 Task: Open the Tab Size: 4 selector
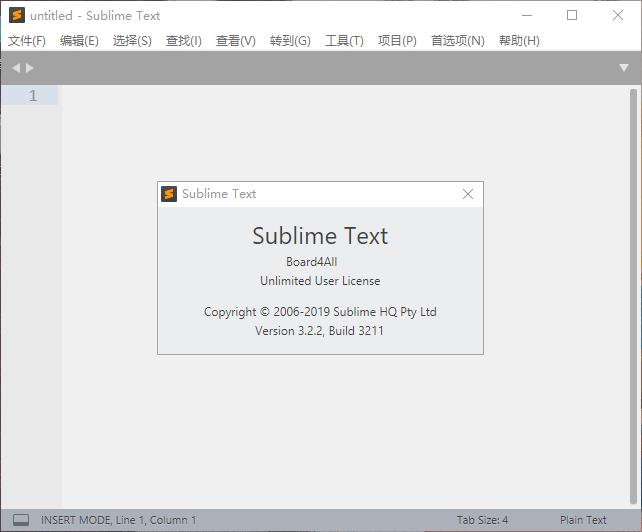click(482, 520)
